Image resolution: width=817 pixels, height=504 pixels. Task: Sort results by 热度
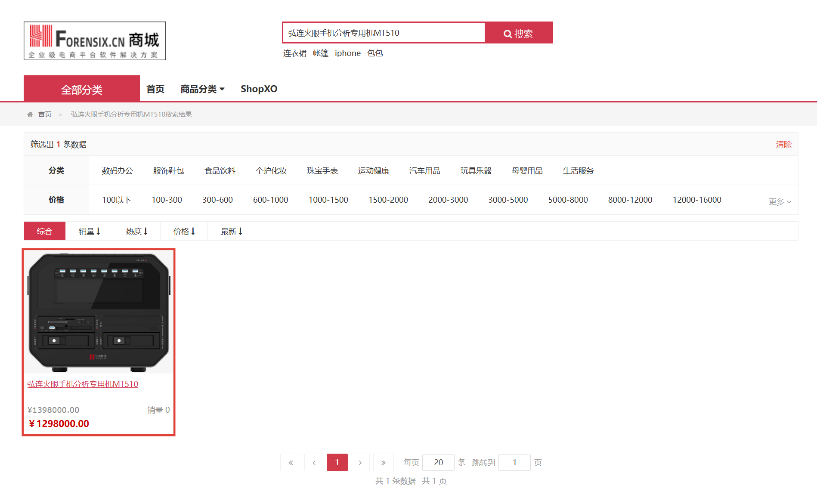tap(136, 231)
